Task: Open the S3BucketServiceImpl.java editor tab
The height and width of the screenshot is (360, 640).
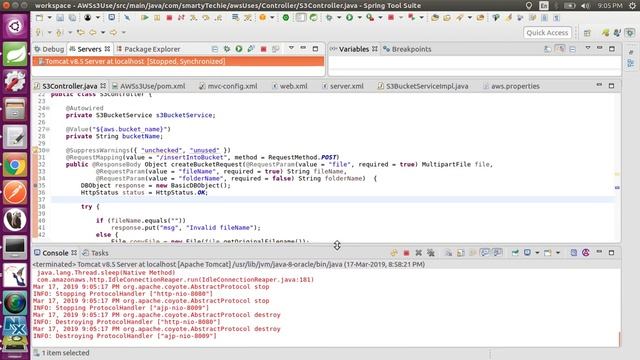Action: tap(423, 86)
